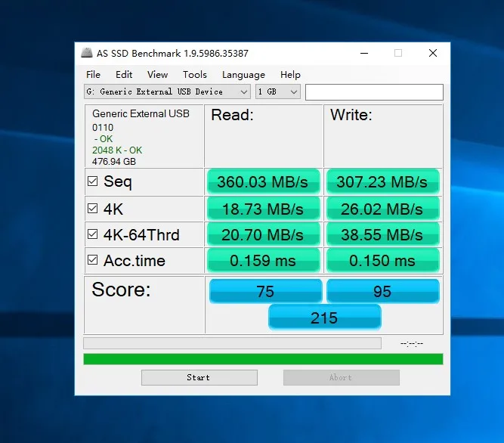
Task: Expand the G: Generic External USB Device drive dropdown
Action: 167,92
